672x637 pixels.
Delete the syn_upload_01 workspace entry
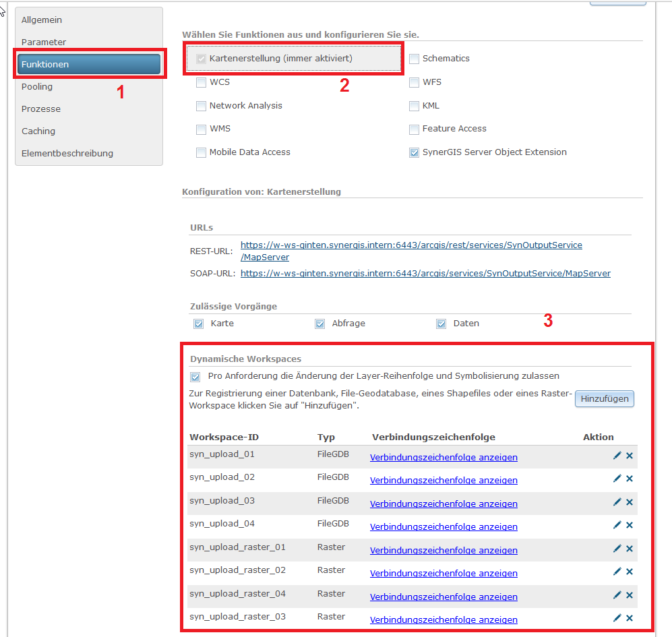pos(630,456)
